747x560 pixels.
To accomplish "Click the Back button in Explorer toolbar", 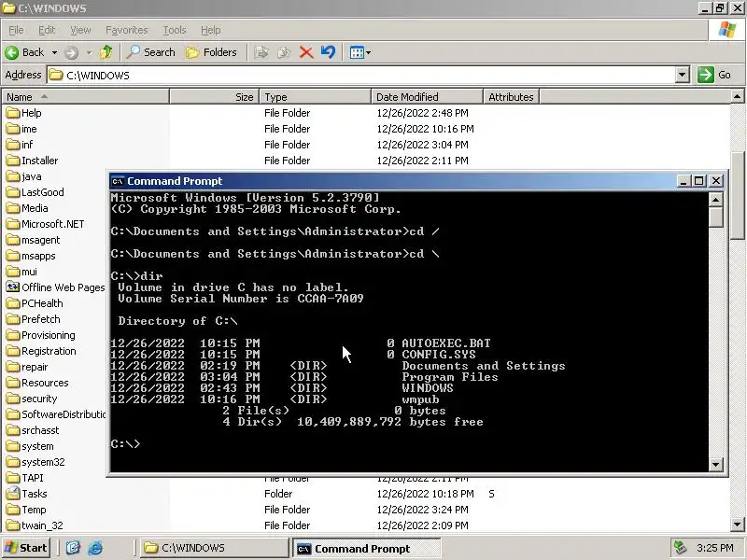I will (25, 52).
